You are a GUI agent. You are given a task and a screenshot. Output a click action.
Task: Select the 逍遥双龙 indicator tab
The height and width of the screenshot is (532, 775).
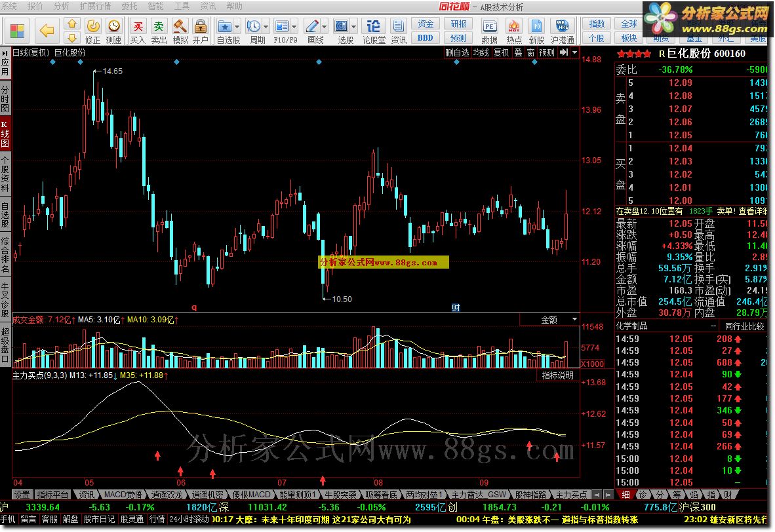click(167, 495)
